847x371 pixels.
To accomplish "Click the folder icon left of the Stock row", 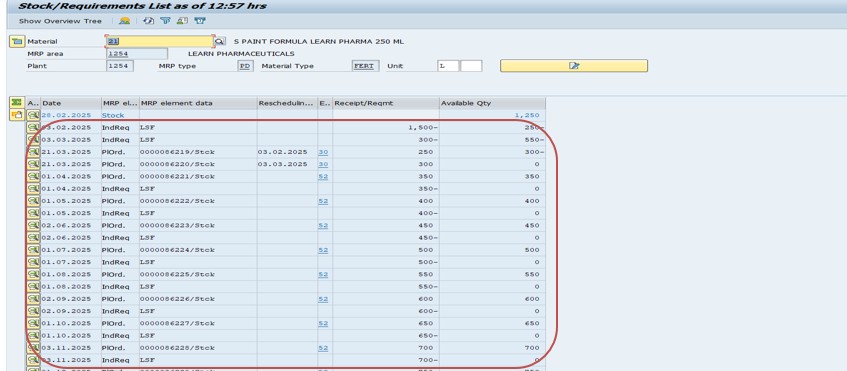I will [x=17, y=115].
